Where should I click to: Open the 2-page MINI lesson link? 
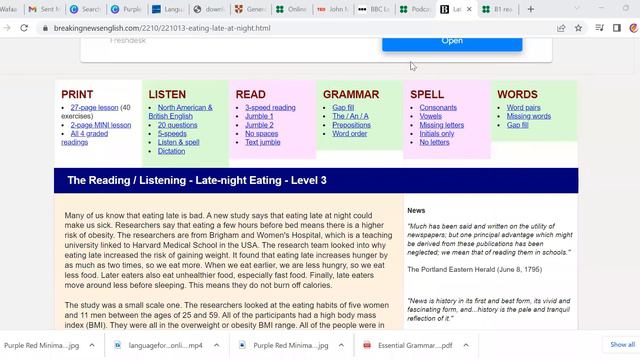[x=101, y=125]
